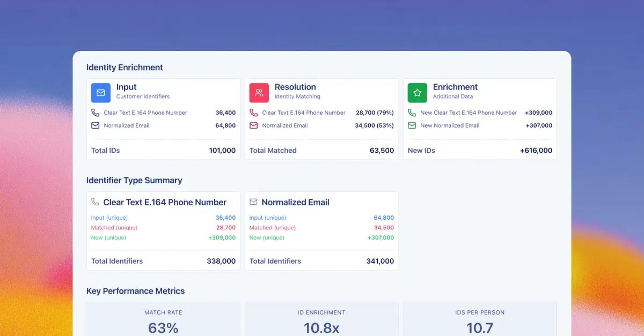Select the "Input" card title
644x336 pixels.
click(x=126, y=87)
